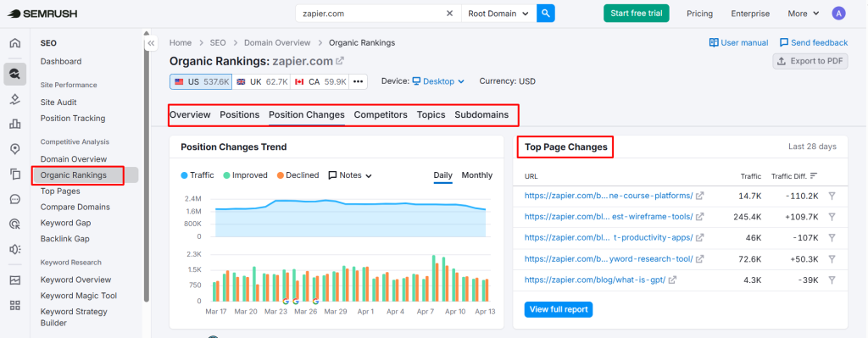Screen dimensions: 868x338
Task: Open the grid apps icon in left rail
Action: tap(15, 305)
